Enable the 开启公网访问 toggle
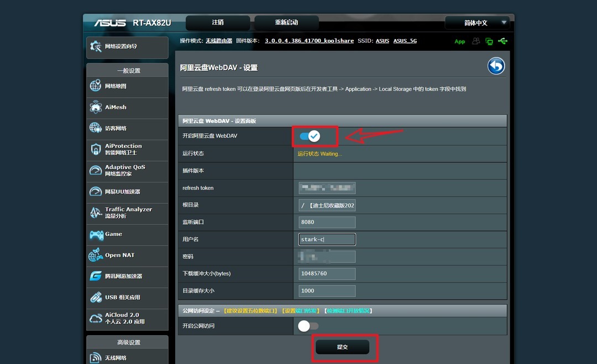The width and height of the screenshot is (597, 364). pyautogui.click(x=308, y=326)
